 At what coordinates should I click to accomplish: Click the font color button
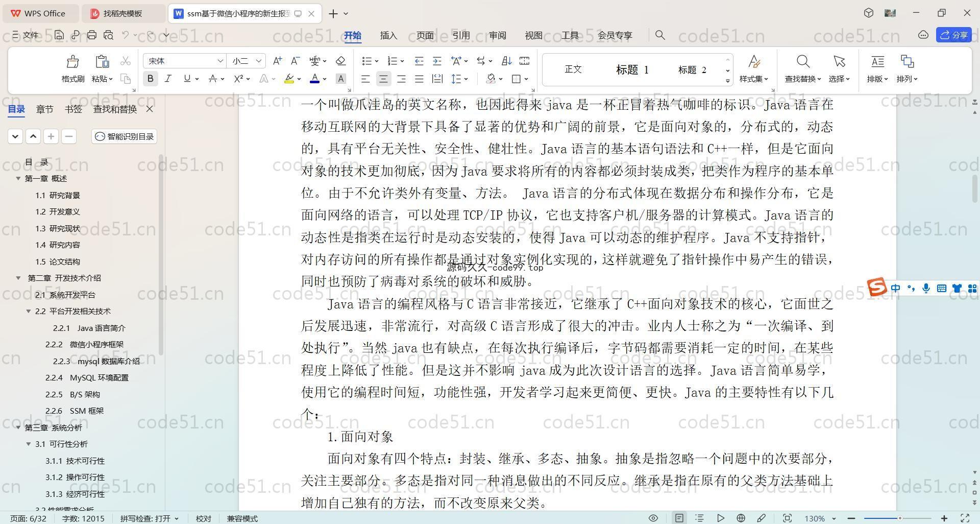pyautogui.click(x=314, y=79)
